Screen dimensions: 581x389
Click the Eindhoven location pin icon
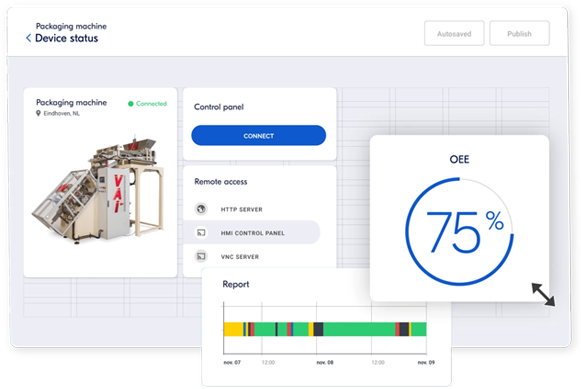38,113
